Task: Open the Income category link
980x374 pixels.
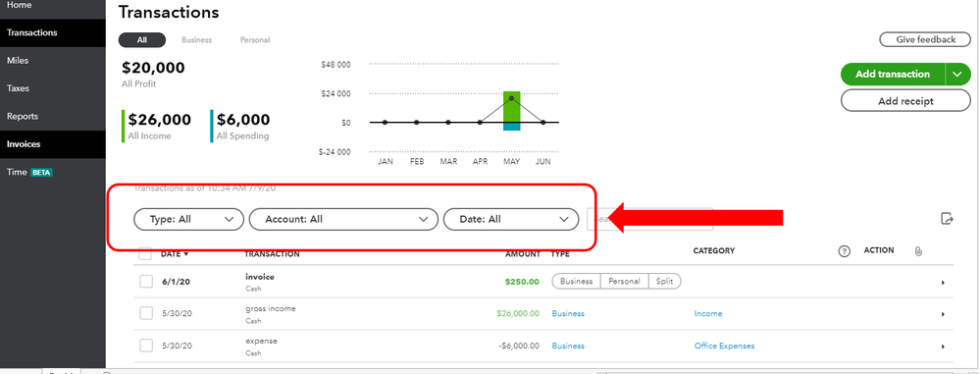Action: click(708, 314)
